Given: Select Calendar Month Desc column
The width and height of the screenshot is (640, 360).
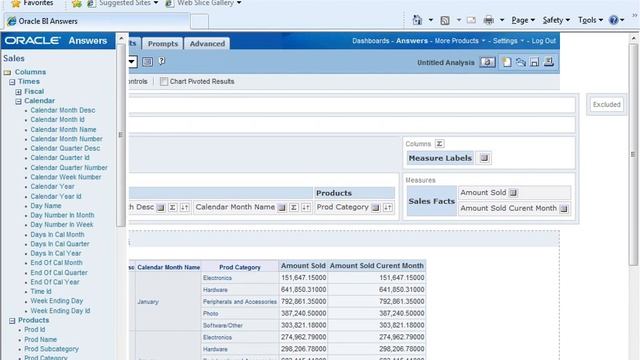Looking at the screenshot, I should click(x=63, y=110).
